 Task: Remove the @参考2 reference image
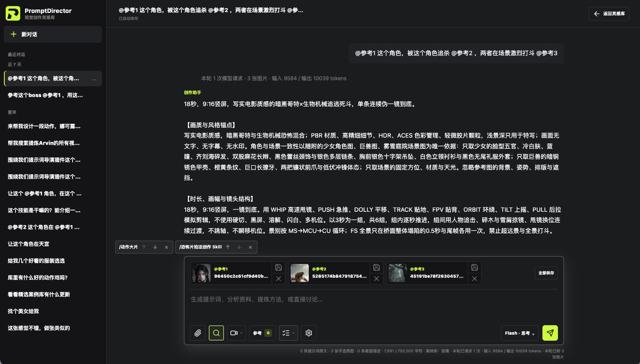[376, 279]
